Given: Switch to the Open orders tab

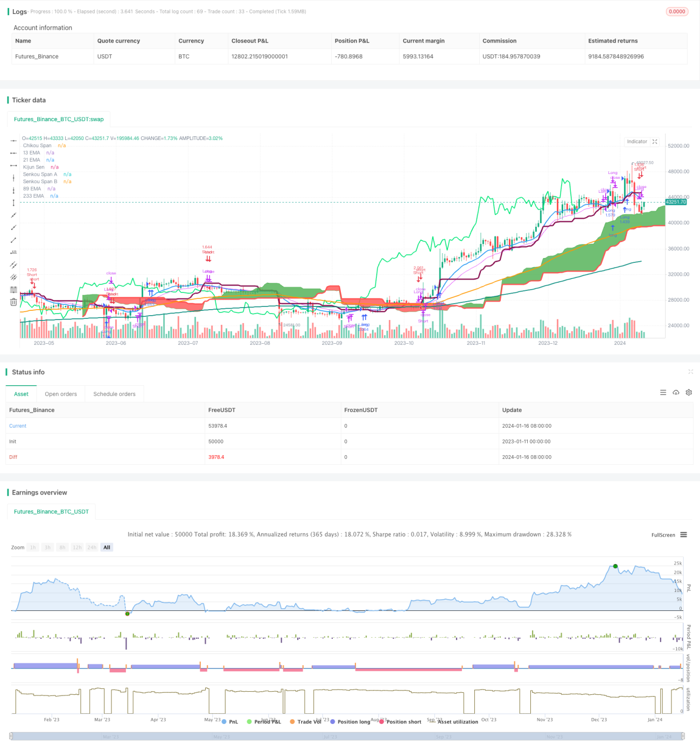Looking at the screenshot, I should coord(61,394).
